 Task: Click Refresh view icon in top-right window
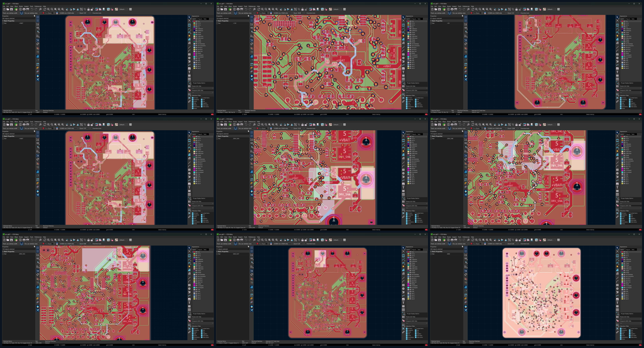[474, 9]
